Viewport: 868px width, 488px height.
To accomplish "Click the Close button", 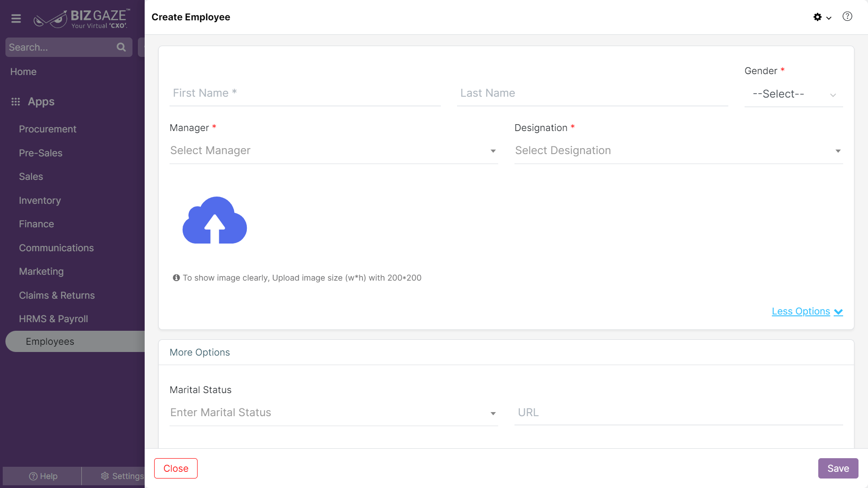I will [x=176, y=469].
